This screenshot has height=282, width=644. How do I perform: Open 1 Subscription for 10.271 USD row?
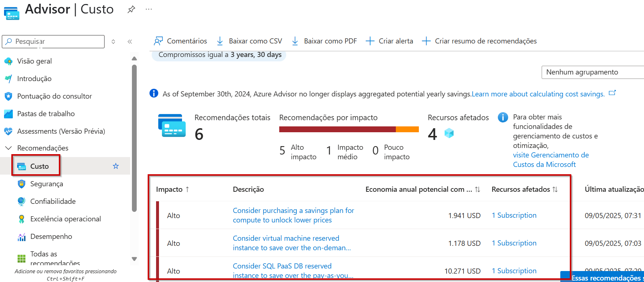pos(514,271)
